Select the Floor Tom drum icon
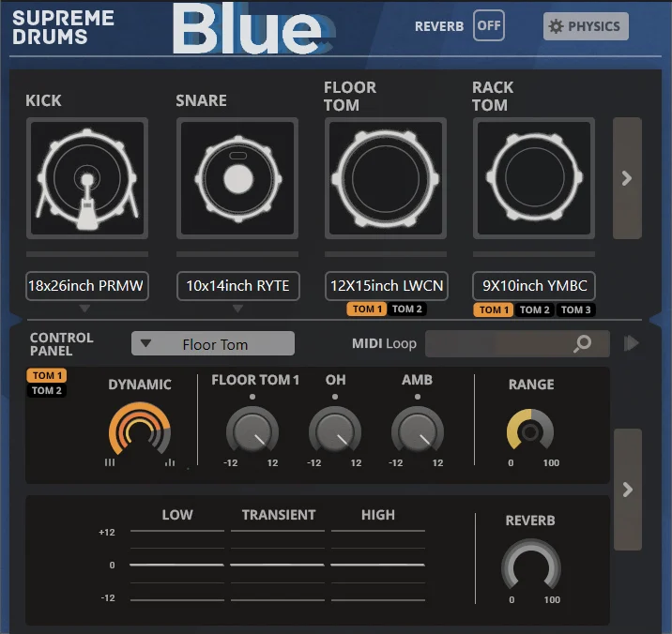 tap(385, 178)
